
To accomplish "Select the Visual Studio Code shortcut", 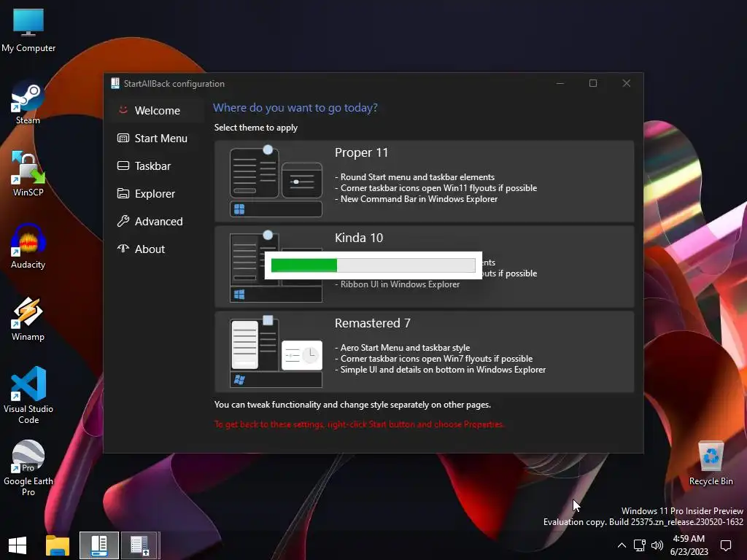I will pos(28,395).
